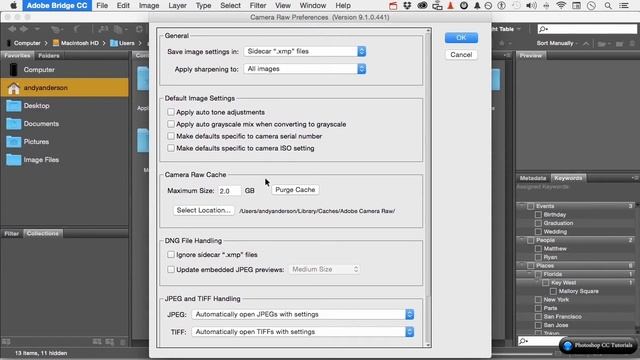Image resolution: width=640 pixels, height=360 pixels.
Task: Click the Macintosh HD drive icon in path bar
Action: pyautogui.click(x=56, y=43)
